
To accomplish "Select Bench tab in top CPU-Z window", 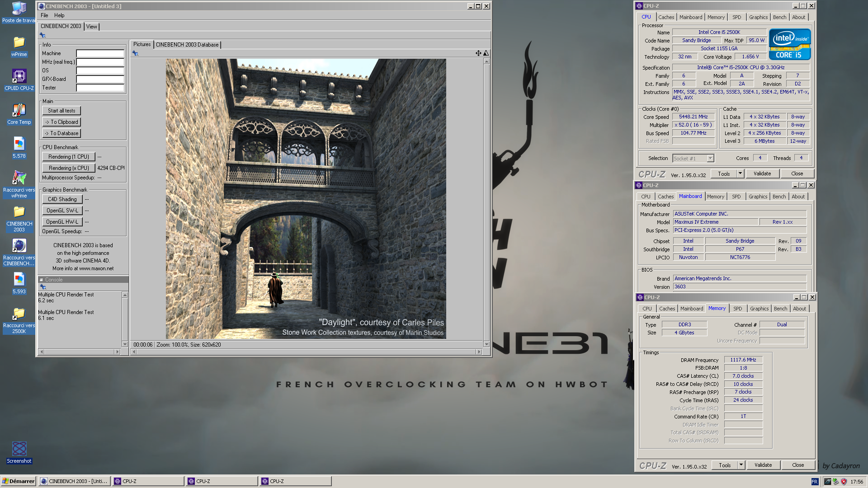I will coord(779,17).
